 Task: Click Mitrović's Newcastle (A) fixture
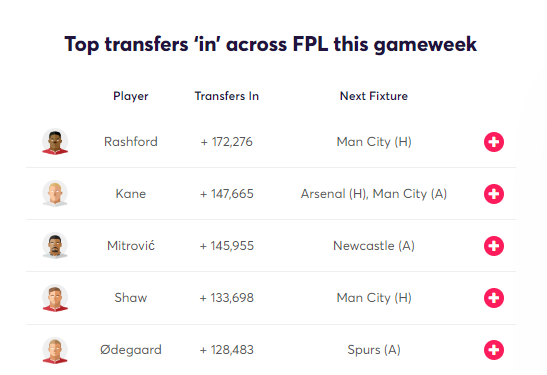pyautogui.click(x=374, y=246)
